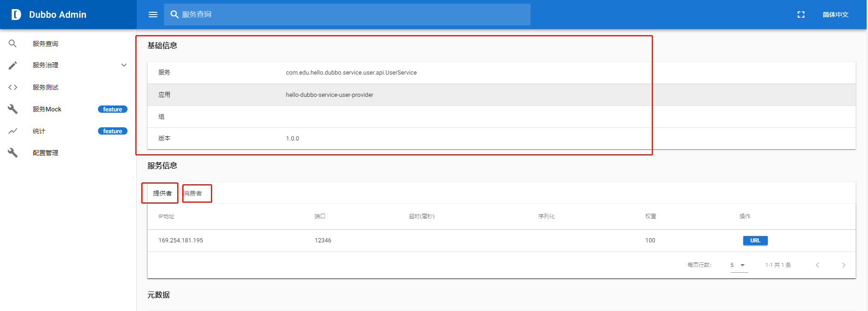Screen dimensions: 868x311
Task: Go to previous page in provider table
Action: pyautogui.click(x=817, y=265)
